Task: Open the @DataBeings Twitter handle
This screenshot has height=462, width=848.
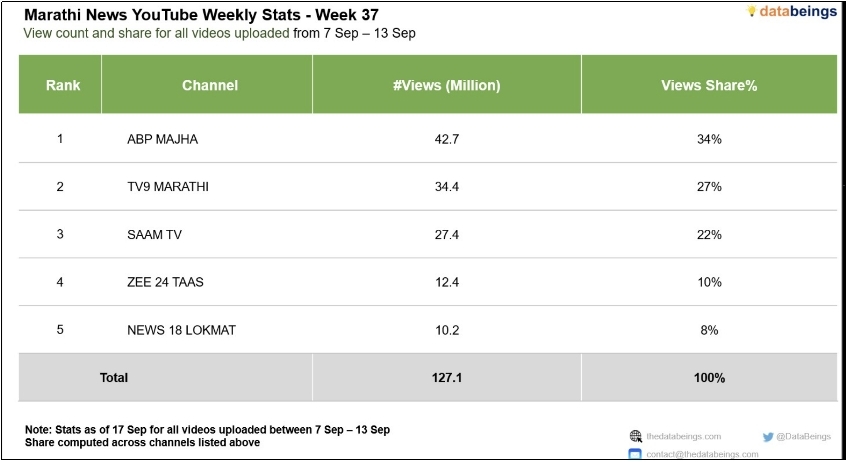Action: coord(802,437)
